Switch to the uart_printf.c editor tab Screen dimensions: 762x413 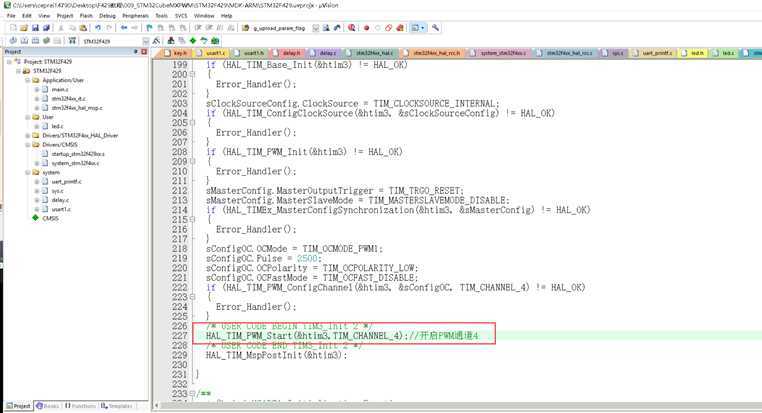pyautogui.click(x=654, y=53)
